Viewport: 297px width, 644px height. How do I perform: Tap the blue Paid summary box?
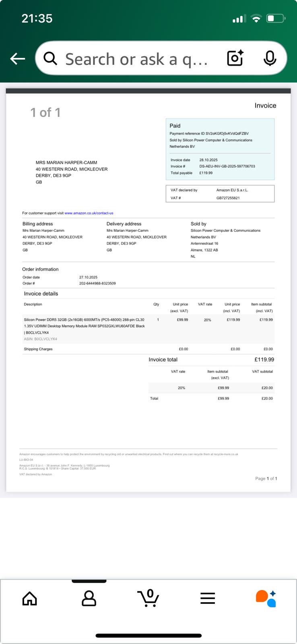click(220, 149)
